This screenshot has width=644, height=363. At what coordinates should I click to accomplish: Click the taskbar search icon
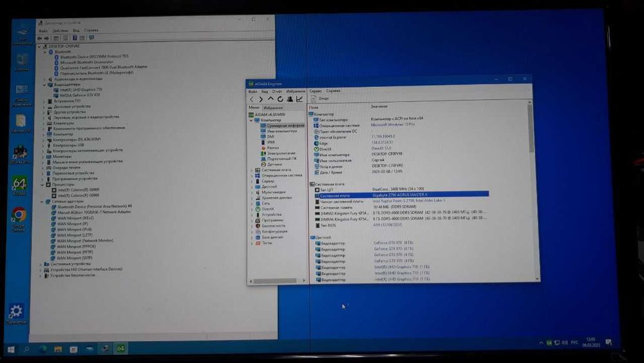point(26,349)
